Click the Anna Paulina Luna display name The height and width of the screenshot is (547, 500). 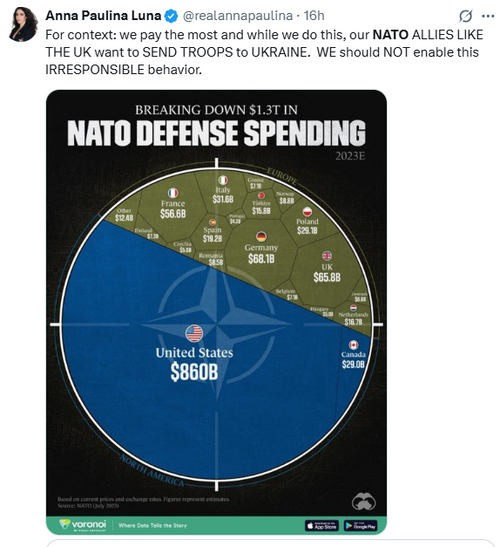(103, 16)
